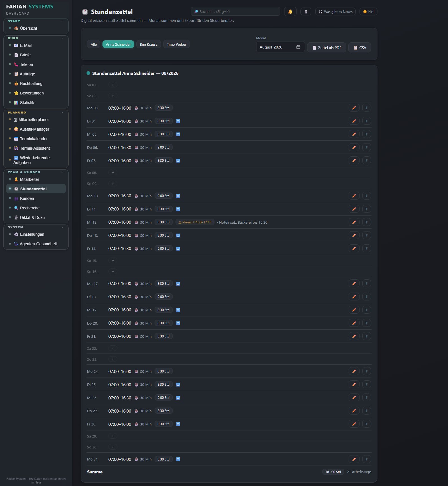The height and width of the screenshot is (486, 448).
Task: Click the microphone icon in header
Action: tap(306, 11)
